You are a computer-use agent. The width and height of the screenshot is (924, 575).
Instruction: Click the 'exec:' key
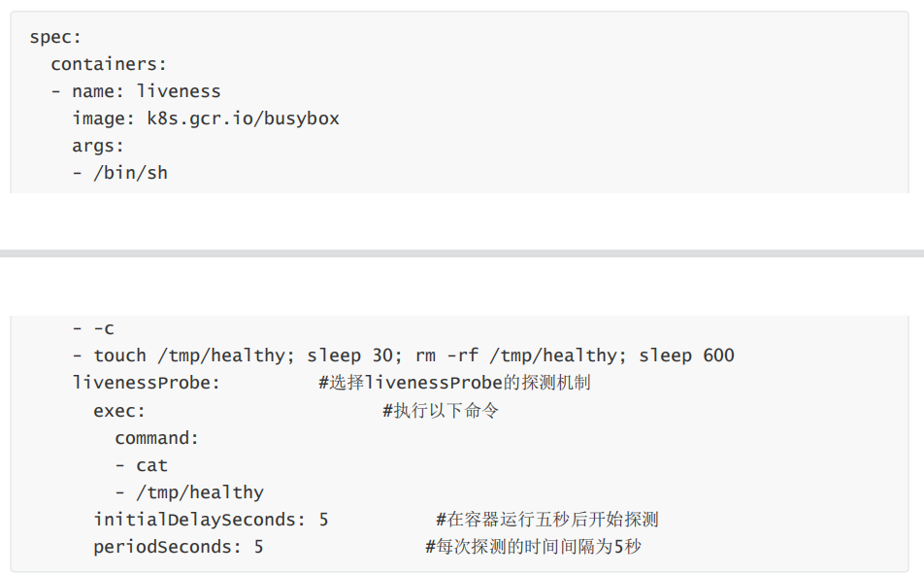tap(119, 411)
